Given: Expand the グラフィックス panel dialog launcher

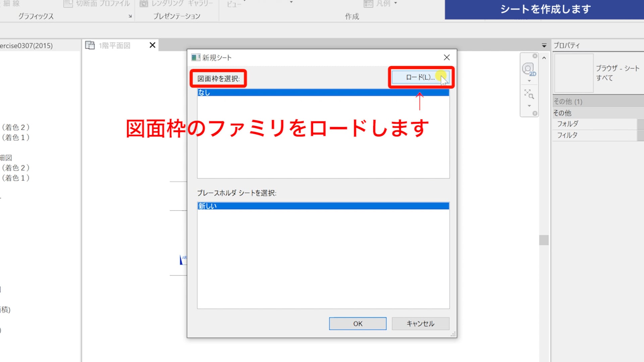Looking at the screenshot, I should coord(130,16).
